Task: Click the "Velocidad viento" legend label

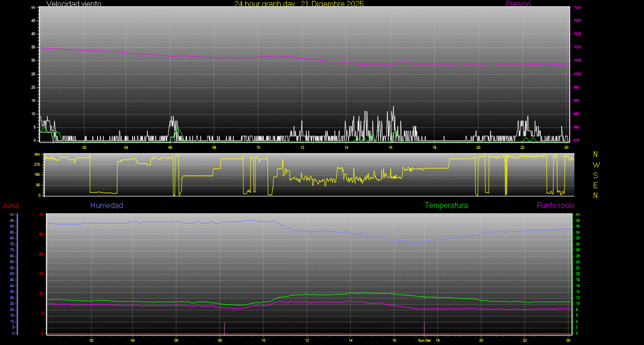Action: [73, 4]
